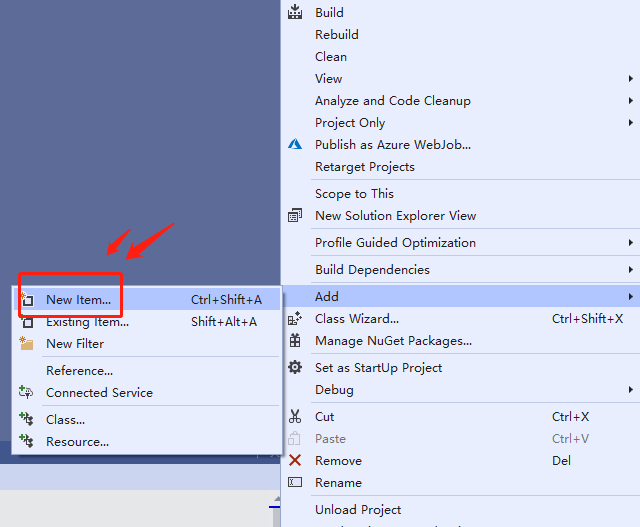The image size is (640, 527).
Task: Choose Class... in Add submenu
Action: coord(147,419)
